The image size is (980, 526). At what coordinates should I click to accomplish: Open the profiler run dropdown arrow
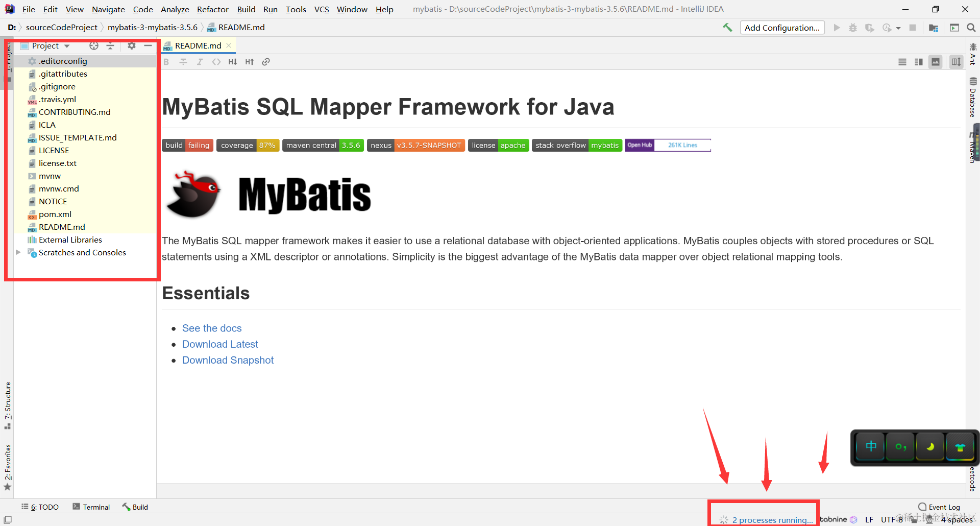click(x=898, y=28)
